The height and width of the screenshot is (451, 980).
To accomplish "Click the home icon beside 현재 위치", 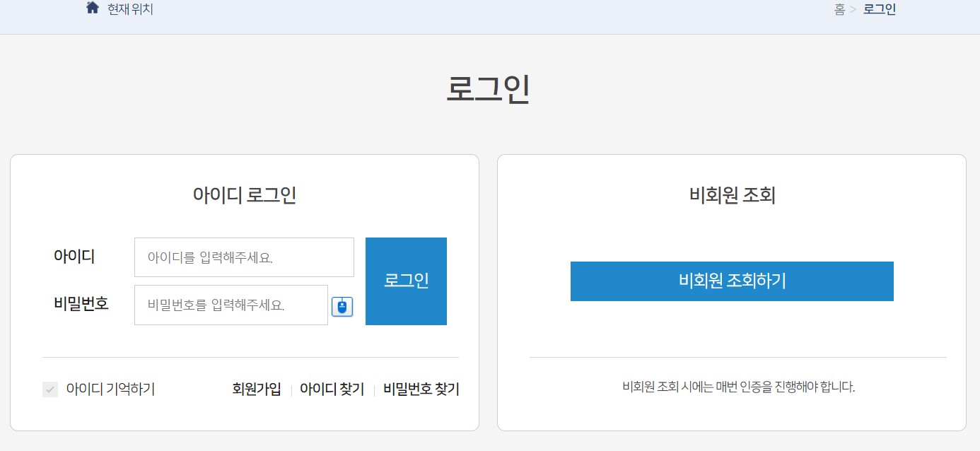I will pos(93,8).
